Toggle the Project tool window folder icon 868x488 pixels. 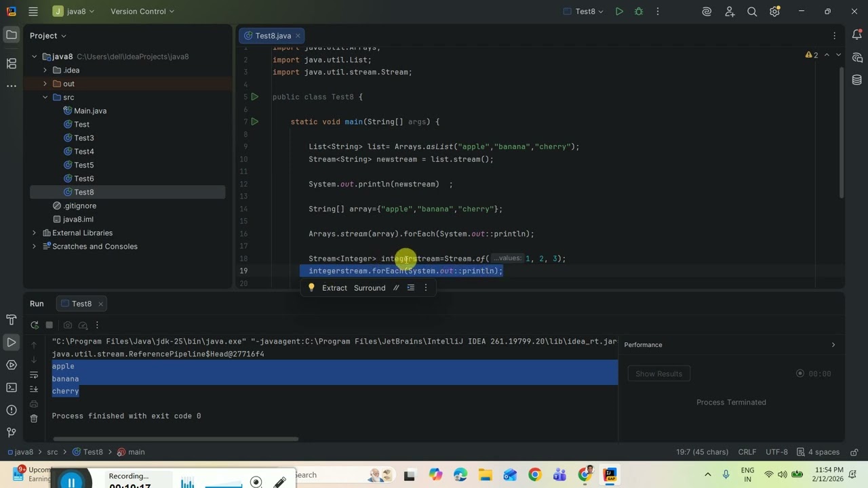click(x=11, y=35)
